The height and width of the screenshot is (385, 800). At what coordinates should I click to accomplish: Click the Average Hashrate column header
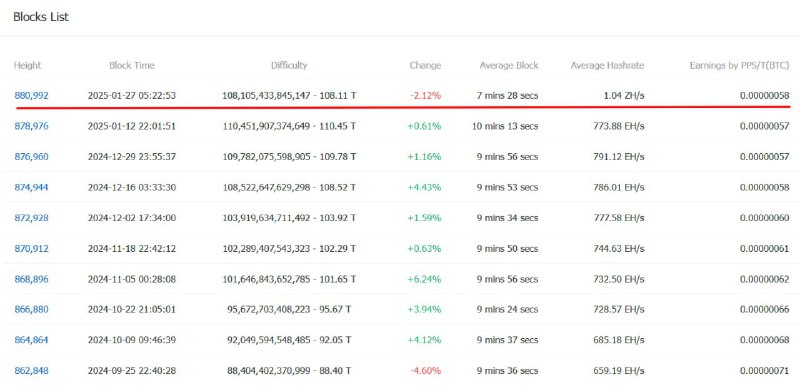click(x=607, y=65)
